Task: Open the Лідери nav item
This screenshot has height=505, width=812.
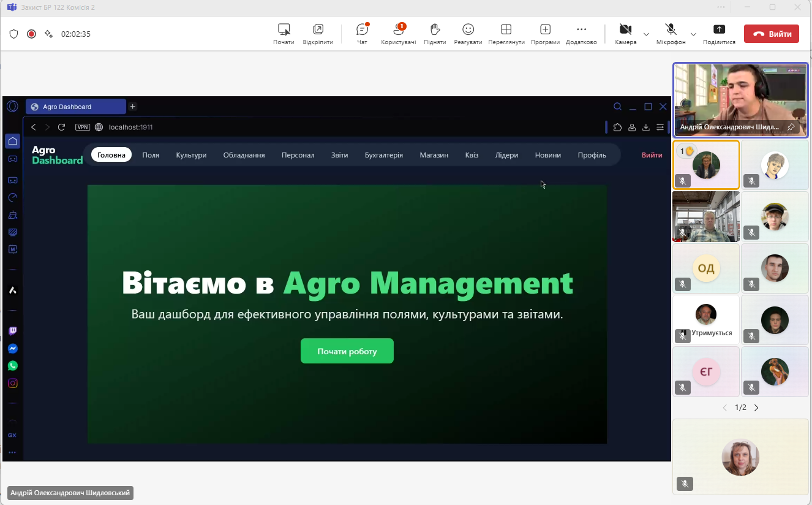Action: [506, 155]
